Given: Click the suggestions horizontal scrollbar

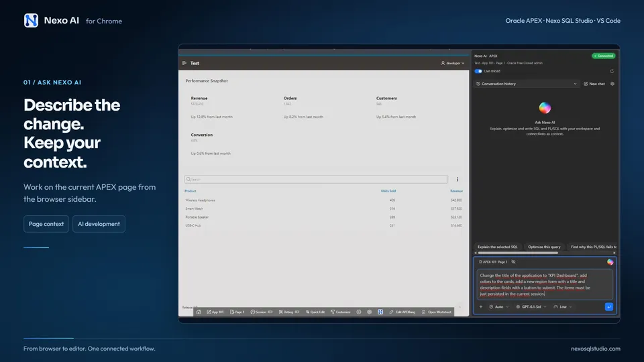Looking at the screenshot, I should (517, 253).
